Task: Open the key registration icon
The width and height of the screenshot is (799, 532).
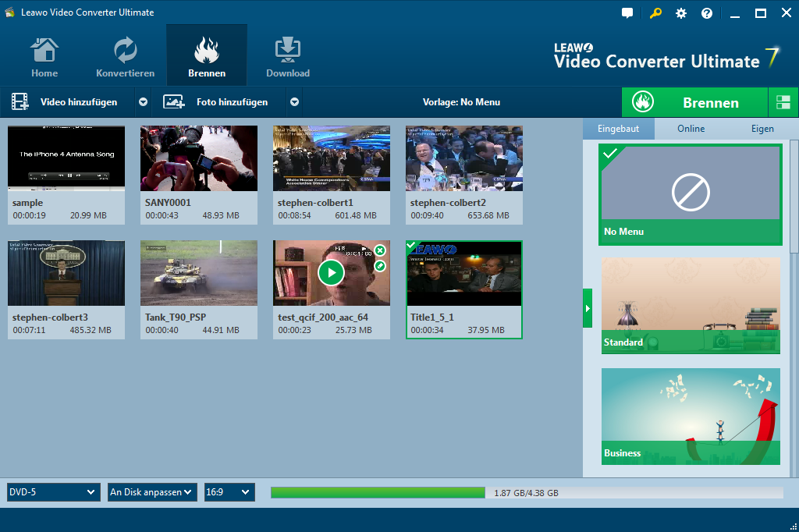Action: [655, 13]
